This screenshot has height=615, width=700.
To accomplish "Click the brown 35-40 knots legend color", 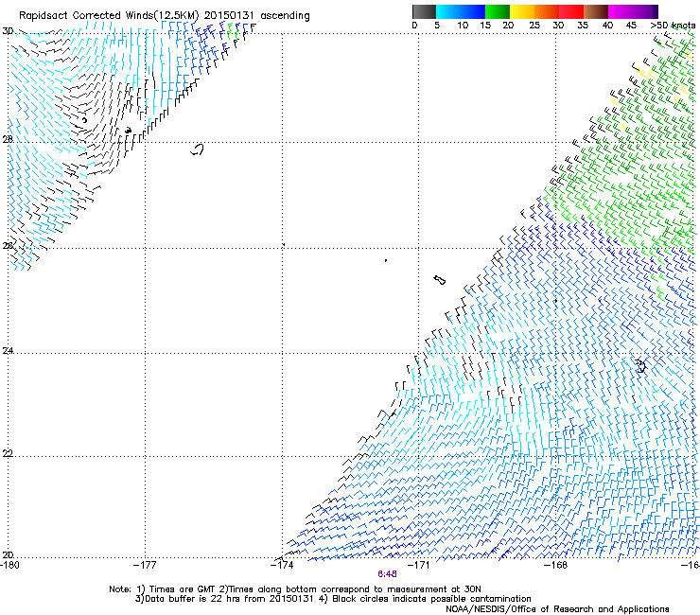I will click(596, 11).
